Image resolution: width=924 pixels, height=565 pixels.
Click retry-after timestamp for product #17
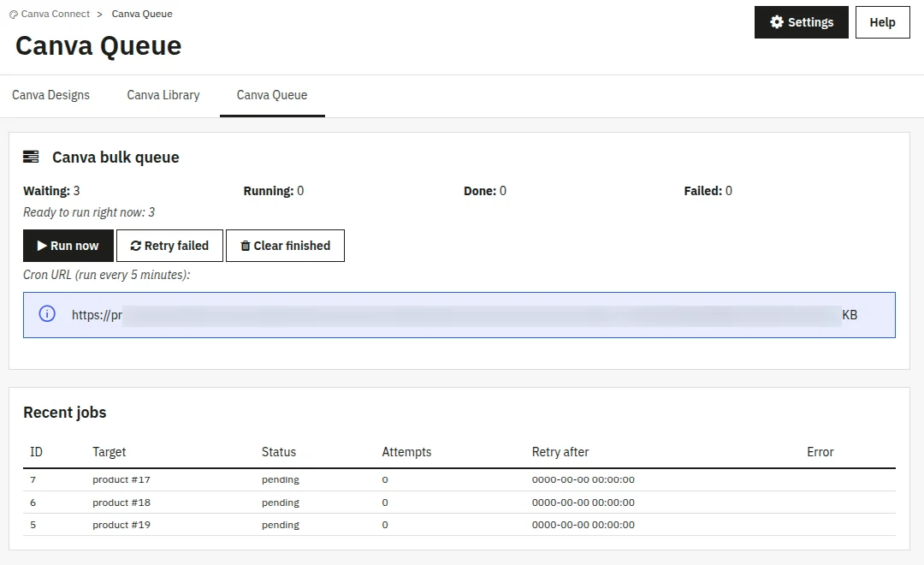pyautogui.click(x=583, y=479)
